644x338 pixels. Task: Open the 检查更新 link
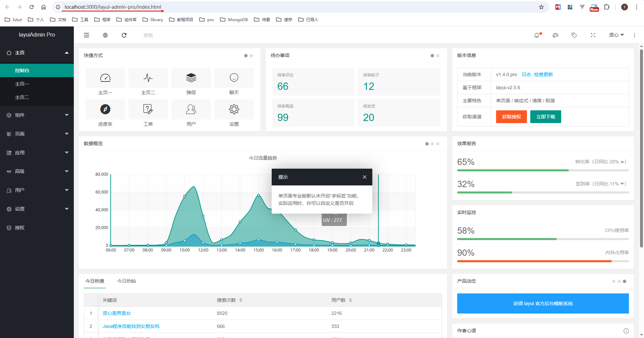point(543,74)
